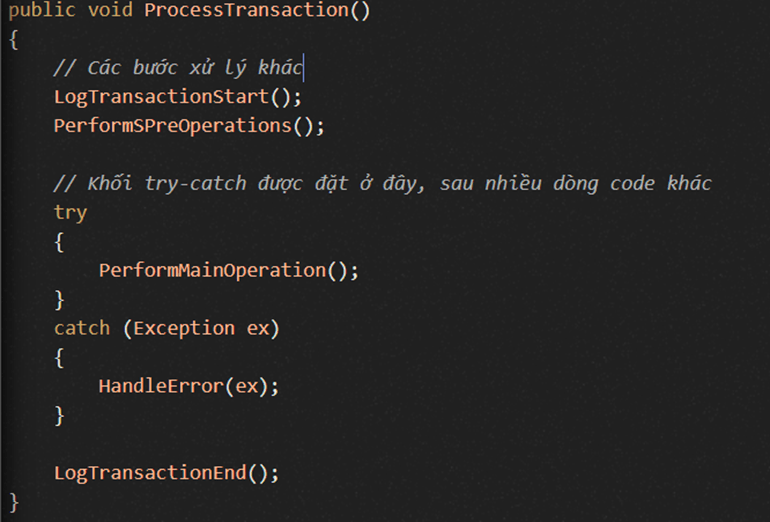Click the ex variable in the catch parentheses
The image size is (770, 522).
pyautogui.click(x=258, y=328)
